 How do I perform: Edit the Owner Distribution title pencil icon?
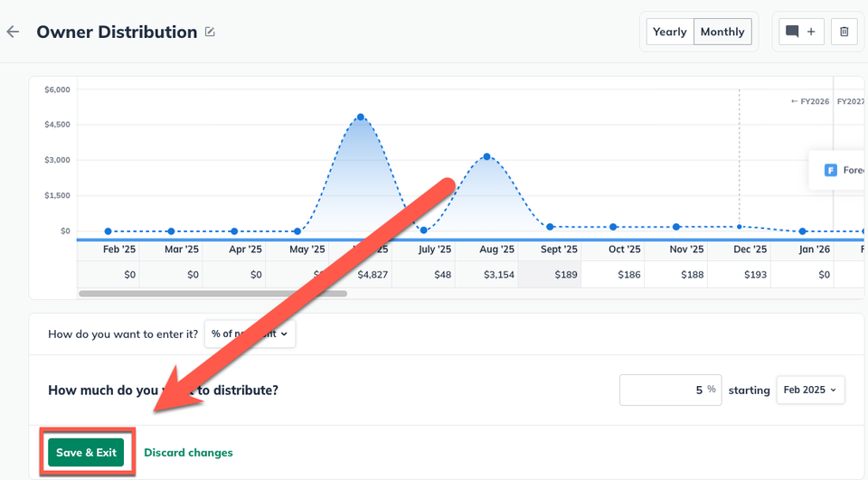[x=210, y=32]
